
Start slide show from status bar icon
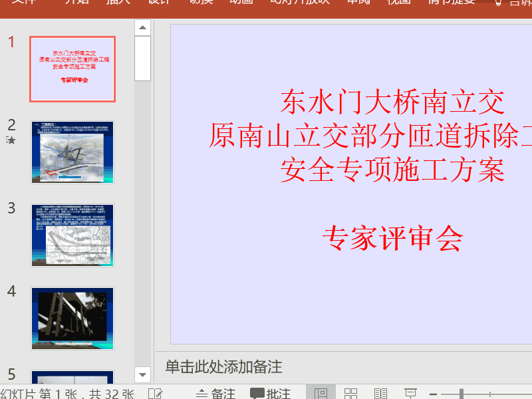coord(410,394)
